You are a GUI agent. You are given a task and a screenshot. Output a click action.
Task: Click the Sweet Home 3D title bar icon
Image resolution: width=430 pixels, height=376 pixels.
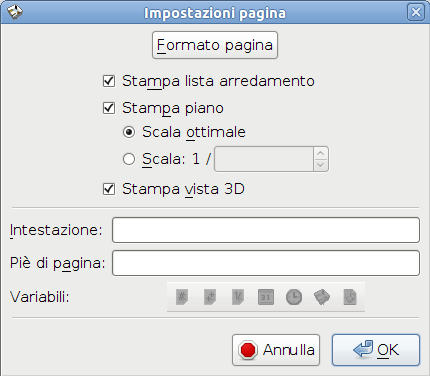coord(14,12)
